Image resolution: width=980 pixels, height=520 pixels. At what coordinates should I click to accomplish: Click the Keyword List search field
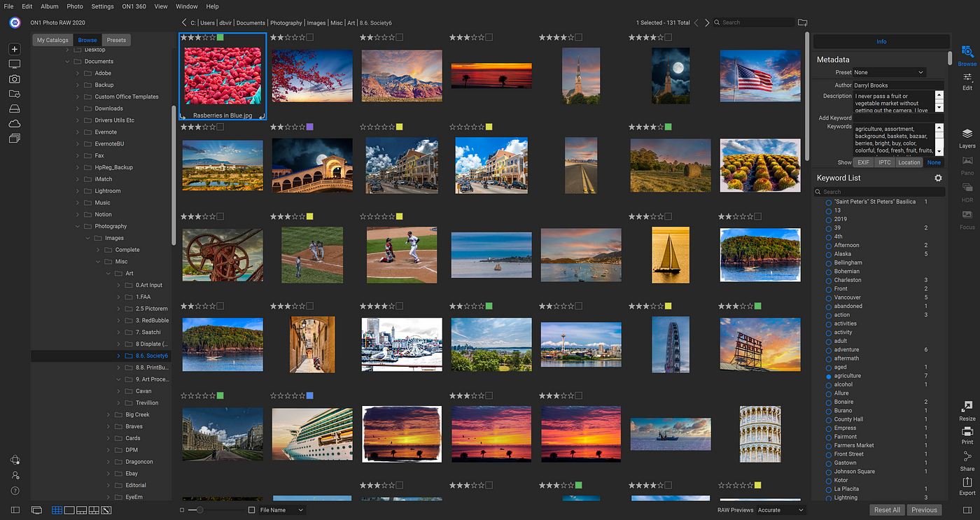click(879, 192)
